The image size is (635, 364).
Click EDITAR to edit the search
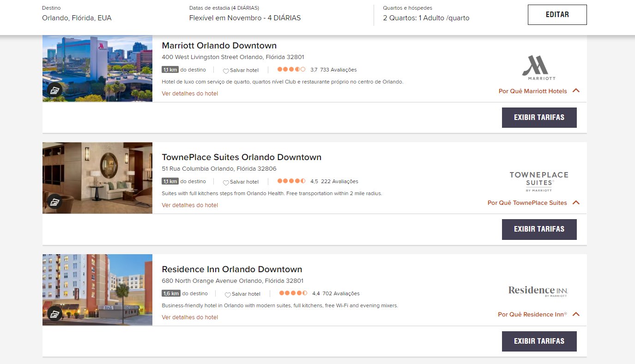(557, 15)
